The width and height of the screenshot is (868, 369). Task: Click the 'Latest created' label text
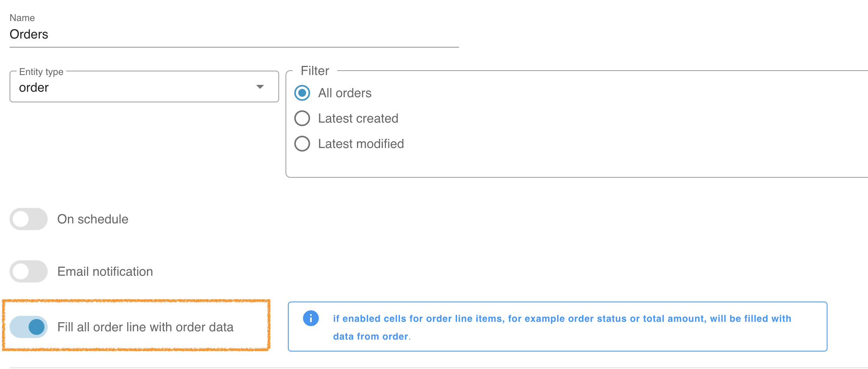358,118
